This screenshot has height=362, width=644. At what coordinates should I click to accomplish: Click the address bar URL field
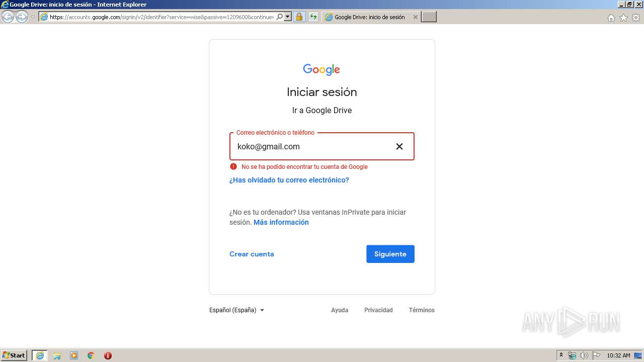pyautogui.click(x=161, y=17)
